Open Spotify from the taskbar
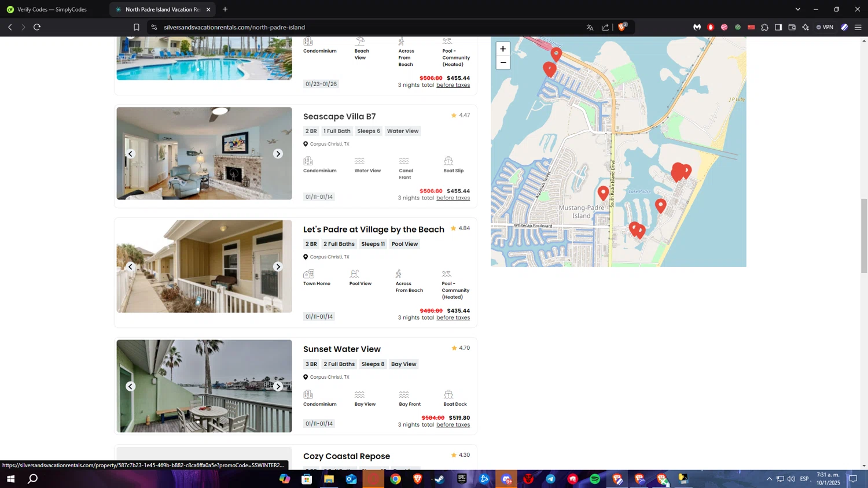The width and height of the screenshot is (868, 488). [595, 479]
